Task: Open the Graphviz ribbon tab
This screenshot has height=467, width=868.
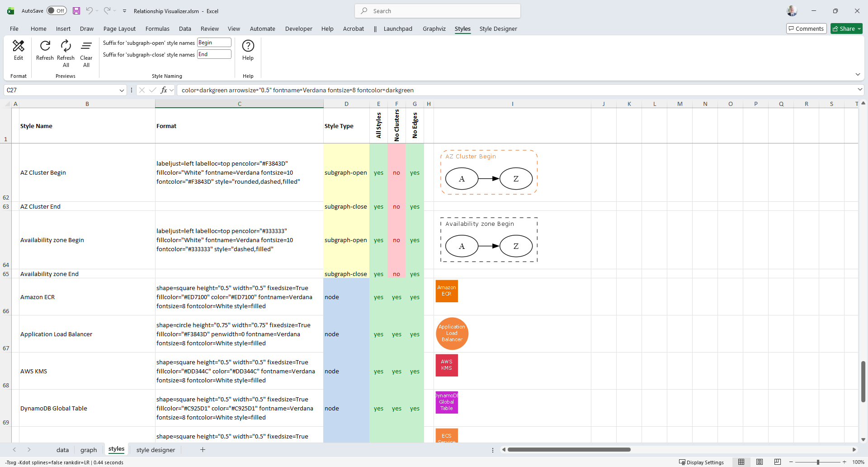Action: (434, 29)
